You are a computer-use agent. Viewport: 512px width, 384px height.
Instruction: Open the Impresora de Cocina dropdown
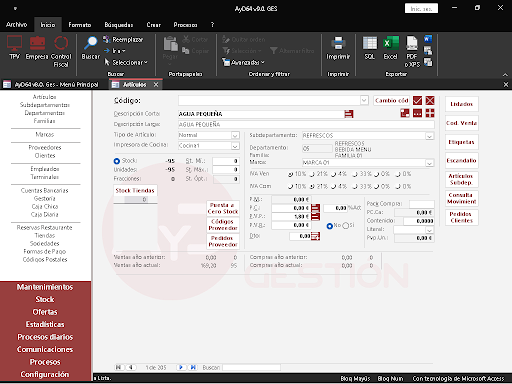click(x=235, y=146)
